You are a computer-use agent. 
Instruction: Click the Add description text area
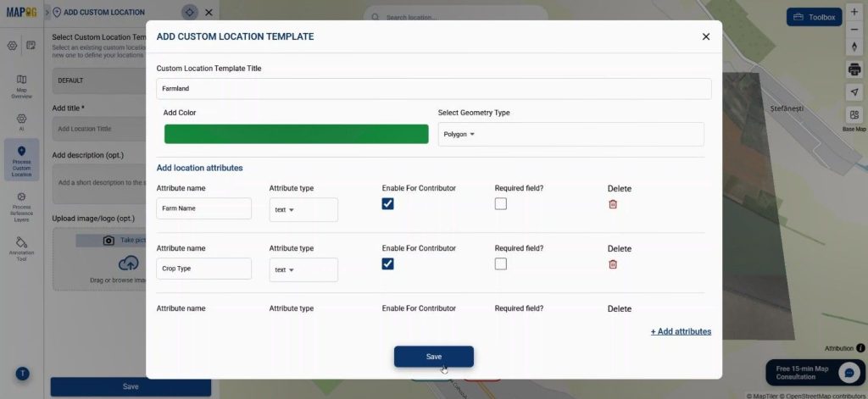100,184
